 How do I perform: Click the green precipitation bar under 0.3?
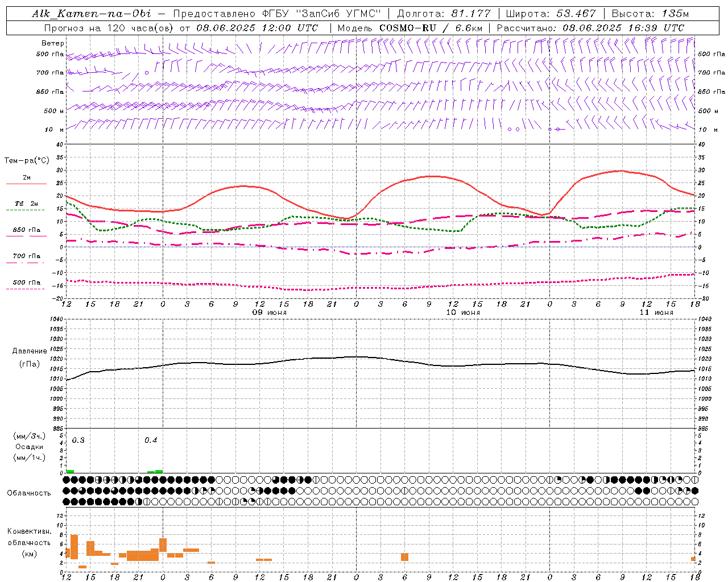(70, 471)
